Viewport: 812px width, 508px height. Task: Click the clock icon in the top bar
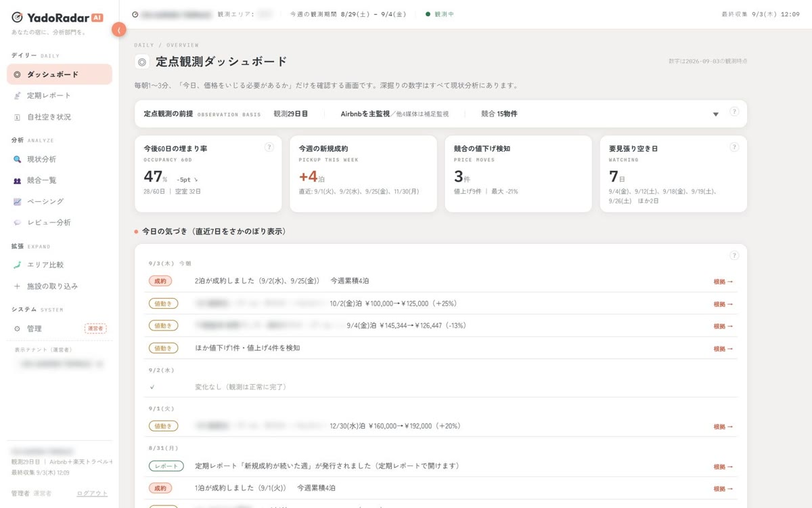click(135, 14)
